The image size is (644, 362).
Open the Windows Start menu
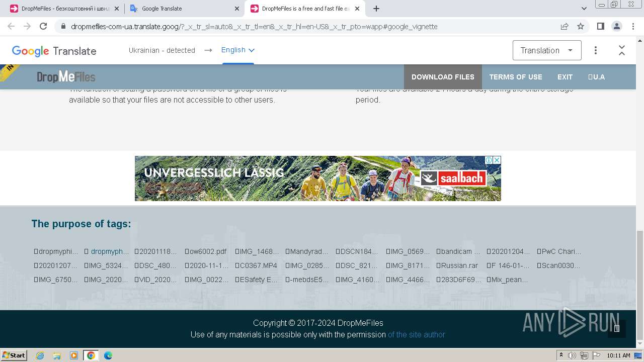14,355
